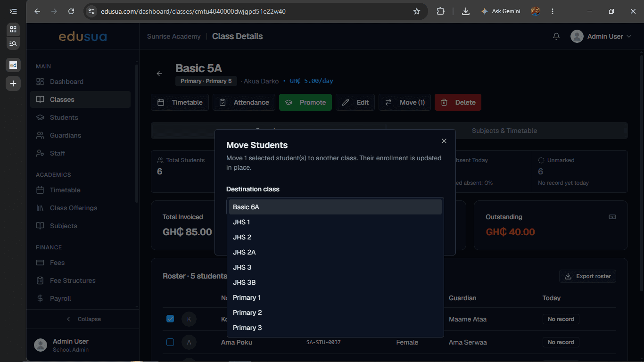This screenshot has width=644, height=362.
Task: Go back using the arrow beside Basic 5A
Action: click(159, 74)
